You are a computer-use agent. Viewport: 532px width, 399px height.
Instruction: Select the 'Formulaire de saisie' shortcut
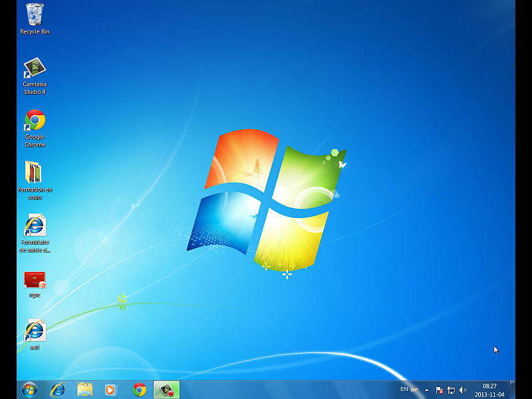(x=35, y=226)
